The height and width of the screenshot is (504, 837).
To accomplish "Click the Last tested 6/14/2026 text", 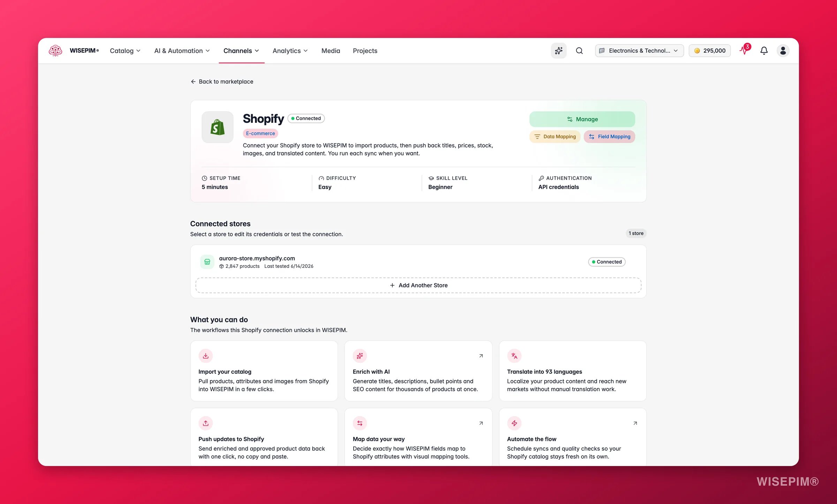I will [x=289, y=266].
